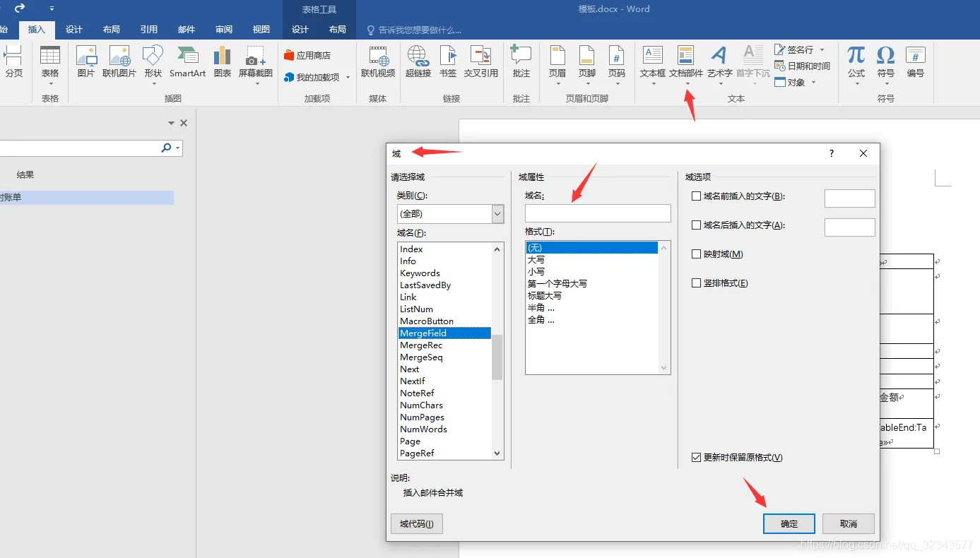The height and width of the screenshot is (558, 980).
Task: Uncheck 更新时保留原格式 option
Action: [x=696, y=458]
